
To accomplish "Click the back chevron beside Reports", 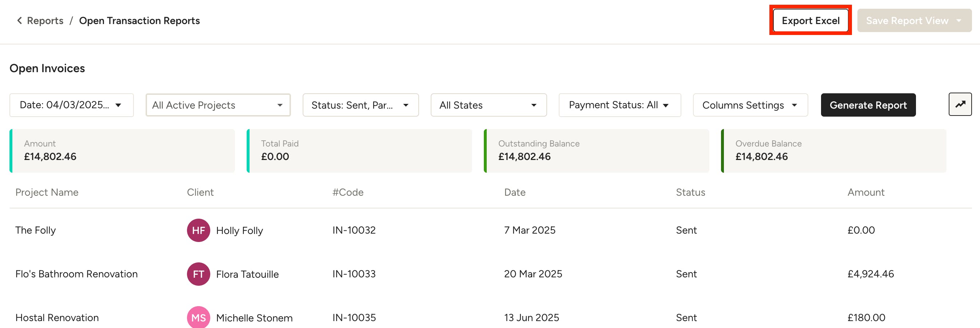I will point(19,20).
